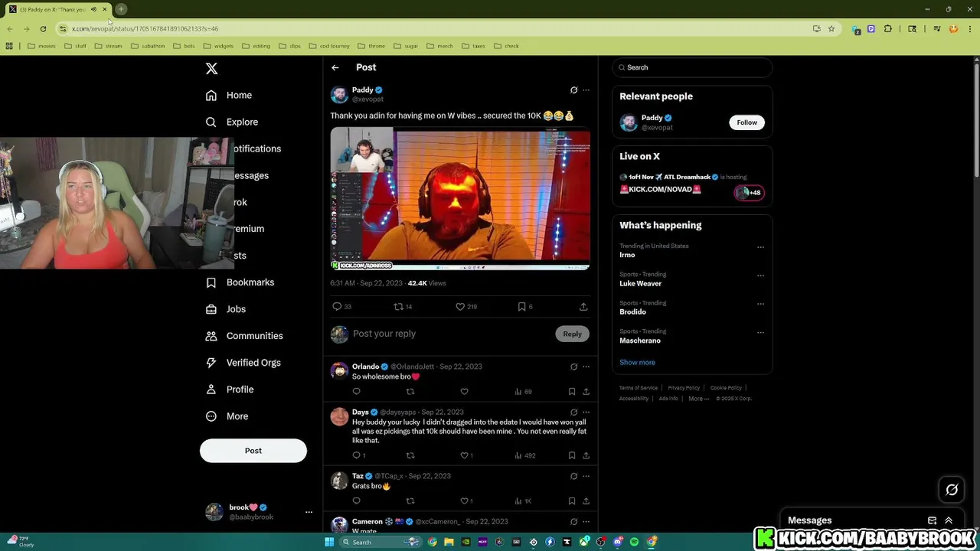This screenshot has height=551, width=980.
Task: Bookmark Paddy's post with 6 bookmarks
Action: pos(525,307)
